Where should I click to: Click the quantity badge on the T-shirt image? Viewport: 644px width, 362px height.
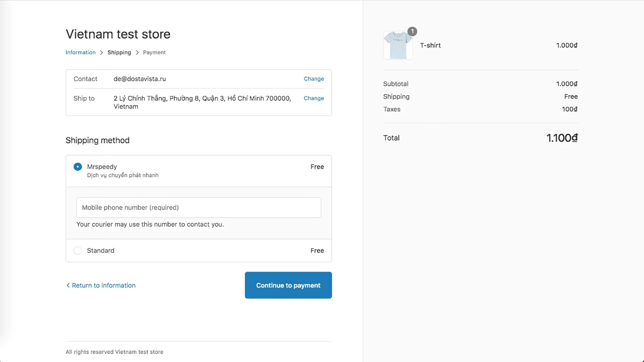pyautogui.click(x=412, y=31)
